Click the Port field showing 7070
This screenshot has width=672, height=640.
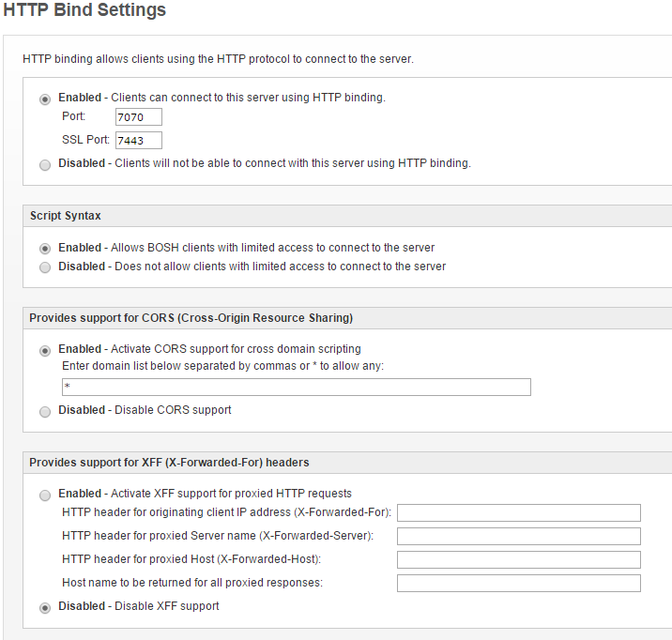pyautogui.click(x=139, y=116)
